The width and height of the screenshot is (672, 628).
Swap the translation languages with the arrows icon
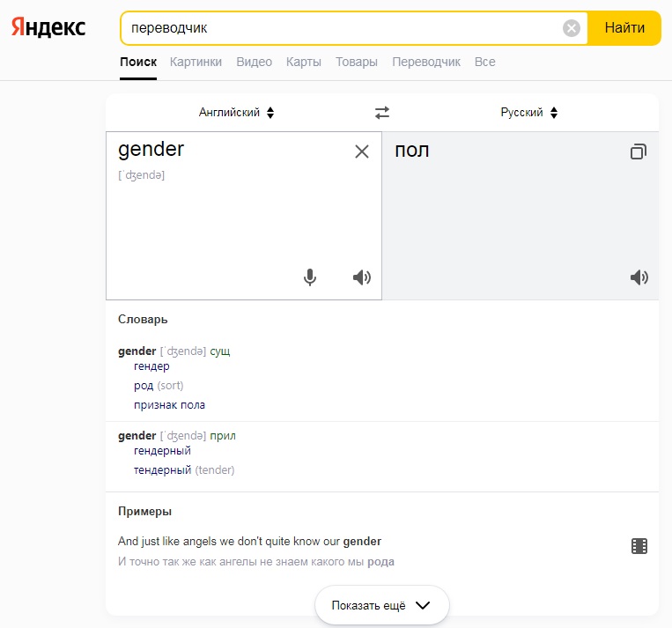click(382, 113)
